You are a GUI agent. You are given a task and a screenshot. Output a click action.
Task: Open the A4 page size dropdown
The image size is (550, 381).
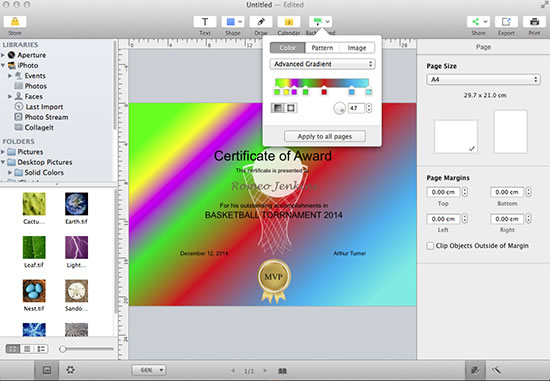click(483, 80)
